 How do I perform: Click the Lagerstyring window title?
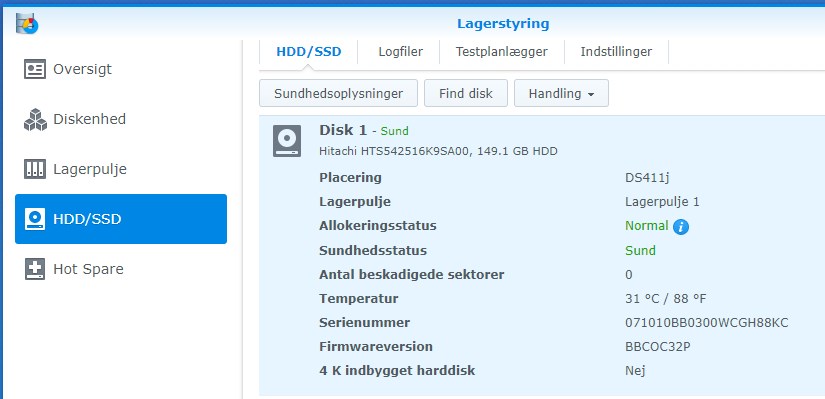[x=503, y=24]
